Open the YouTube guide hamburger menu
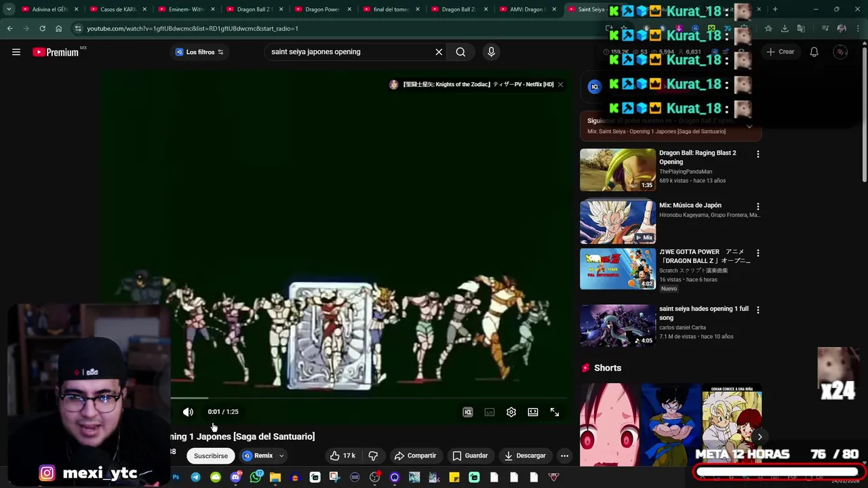This screenshot has width=868, height=488. click(16, 52)
